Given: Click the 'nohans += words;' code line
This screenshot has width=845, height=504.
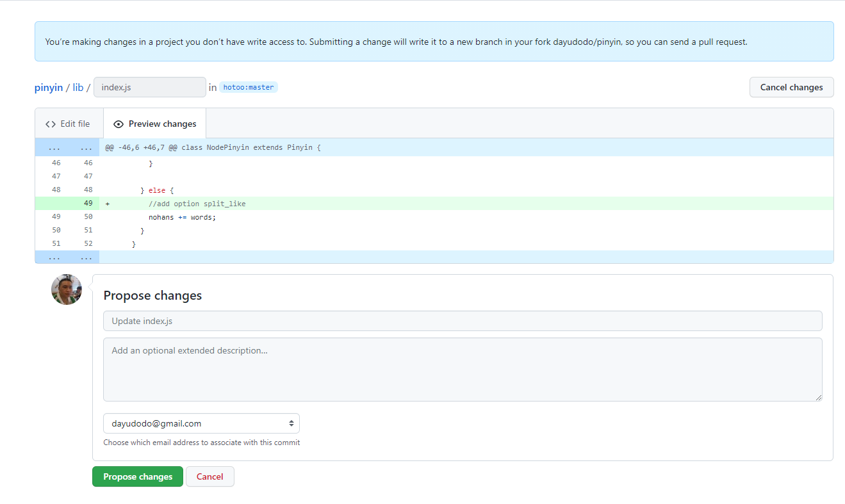Looking at the screenshot, I should tap(182, 217).
